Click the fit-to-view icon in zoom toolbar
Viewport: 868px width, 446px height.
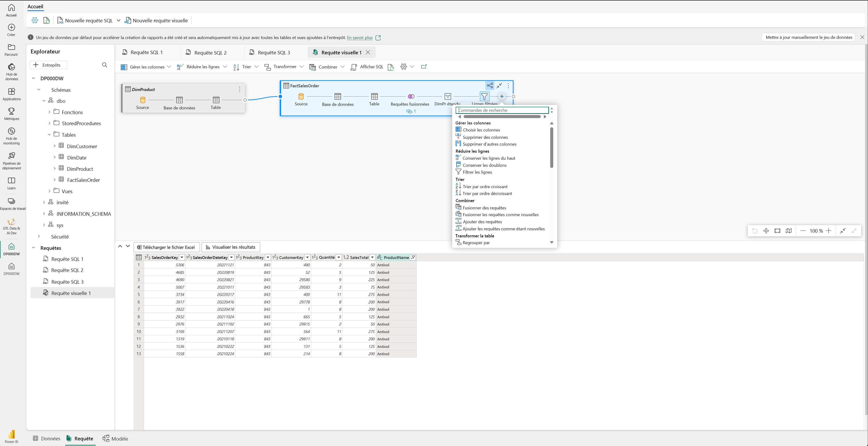point(777,231)
